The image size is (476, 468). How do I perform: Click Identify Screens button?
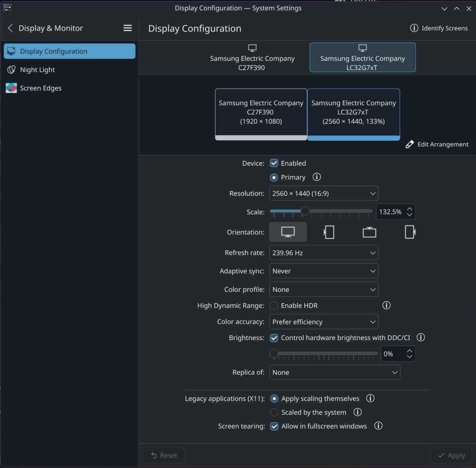[439, 28]
